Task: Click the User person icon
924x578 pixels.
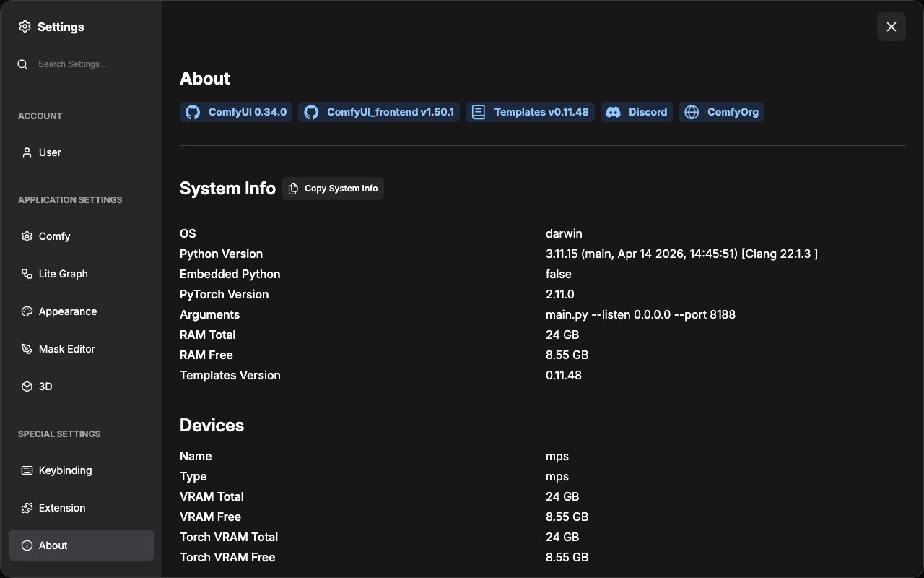Action: [27, 152]
